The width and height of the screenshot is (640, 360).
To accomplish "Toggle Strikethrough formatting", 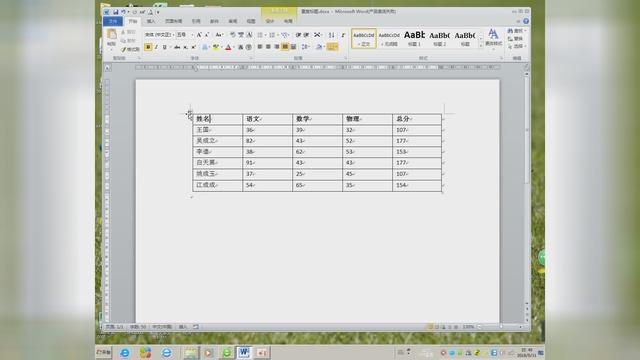I will pyautogui.click(x=177, y=47).
